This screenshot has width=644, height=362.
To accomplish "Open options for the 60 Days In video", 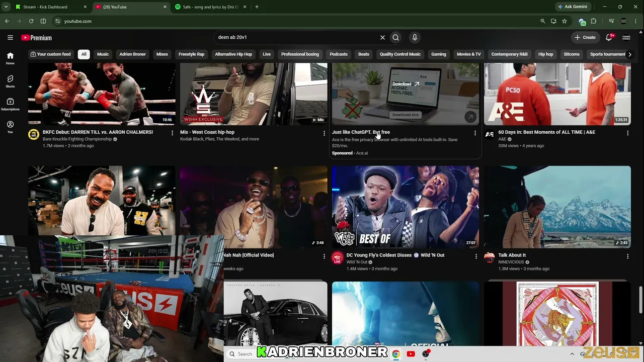I will click(x=627, y=133).
